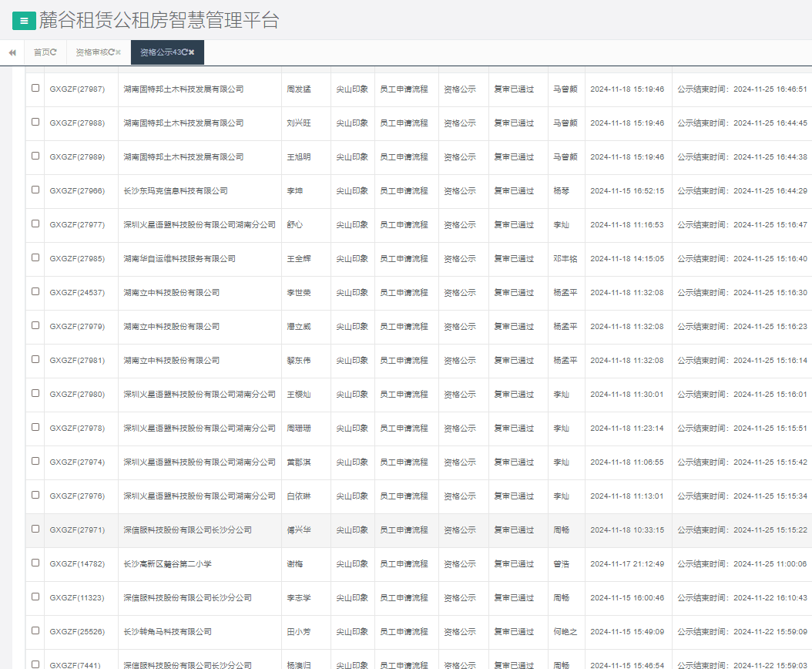Switch to the 首页 tab
The image size is (812, 669).
tap(41, 52)
